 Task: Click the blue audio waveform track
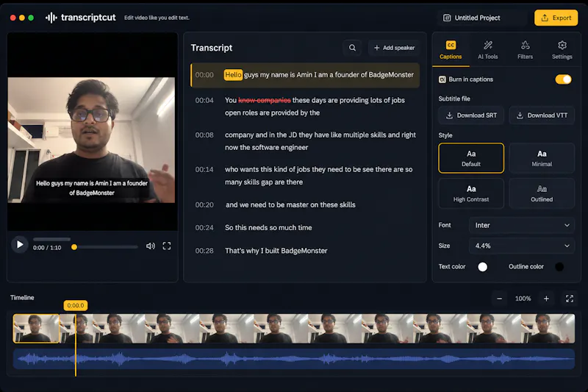[x=294, y=359]
